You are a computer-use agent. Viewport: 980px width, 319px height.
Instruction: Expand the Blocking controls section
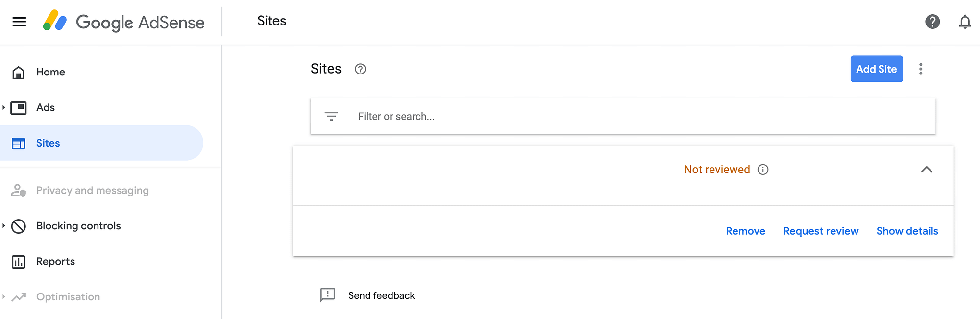pyautogui.click(x=4, y=226)
